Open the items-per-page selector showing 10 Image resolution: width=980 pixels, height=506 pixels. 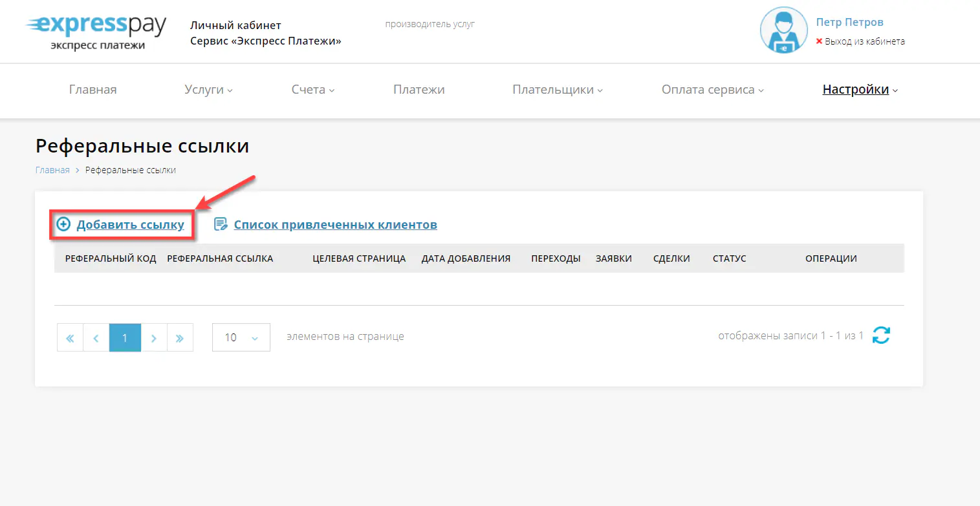coord(241,337)
